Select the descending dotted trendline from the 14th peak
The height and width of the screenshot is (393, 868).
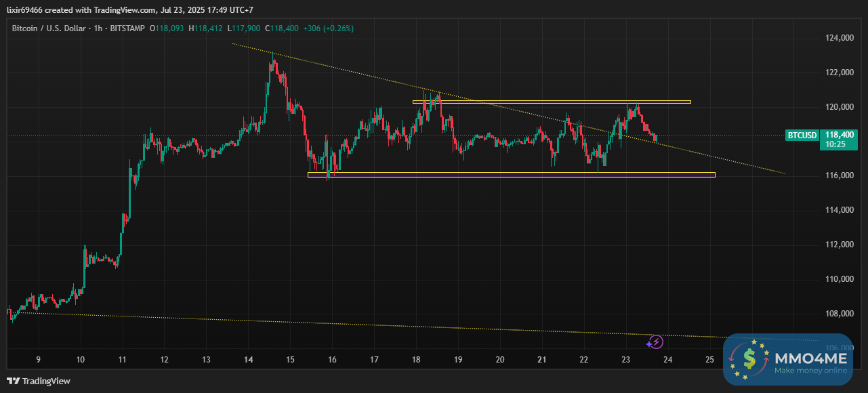pyautogui.click(x=508, y=108)
